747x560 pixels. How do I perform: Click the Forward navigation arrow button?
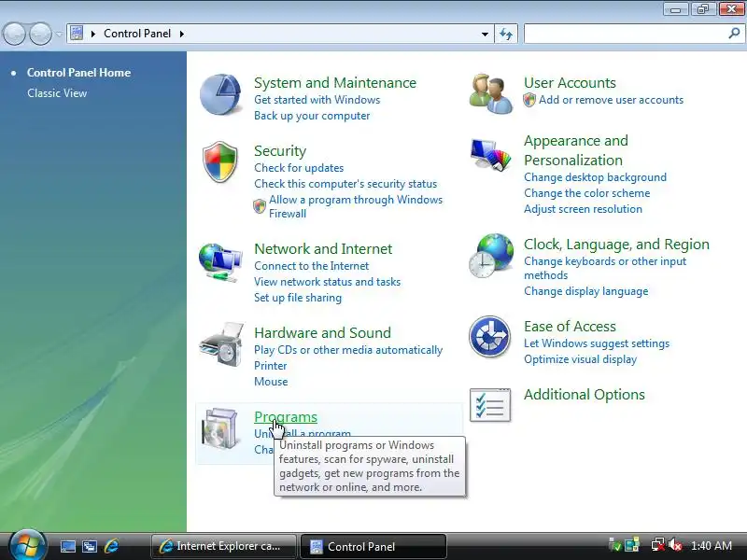pos(41,34)
